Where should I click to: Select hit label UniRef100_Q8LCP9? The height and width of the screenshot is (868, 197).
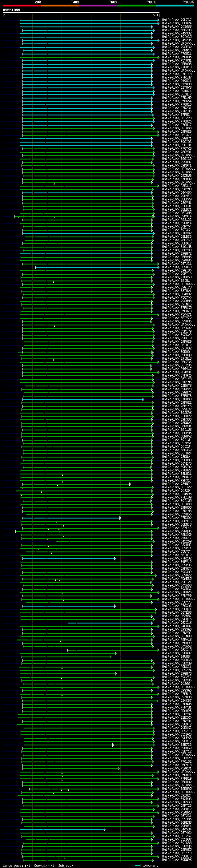[x=177, y=200]
